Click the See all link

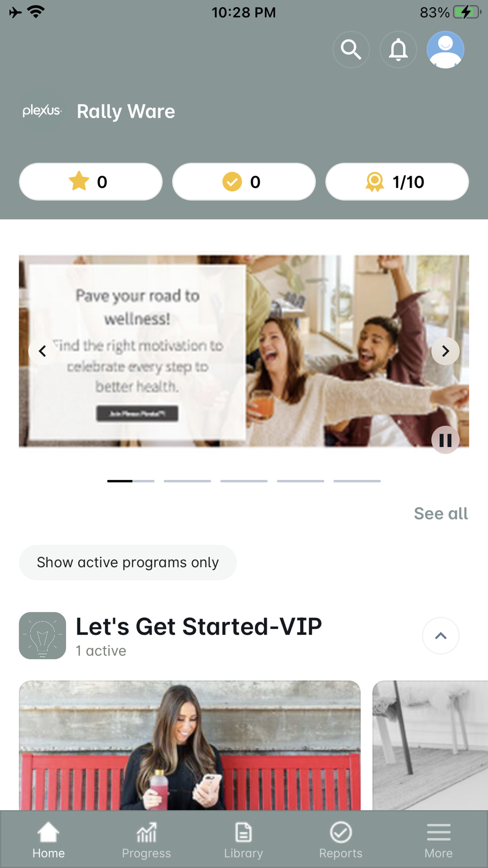point(441,514)
